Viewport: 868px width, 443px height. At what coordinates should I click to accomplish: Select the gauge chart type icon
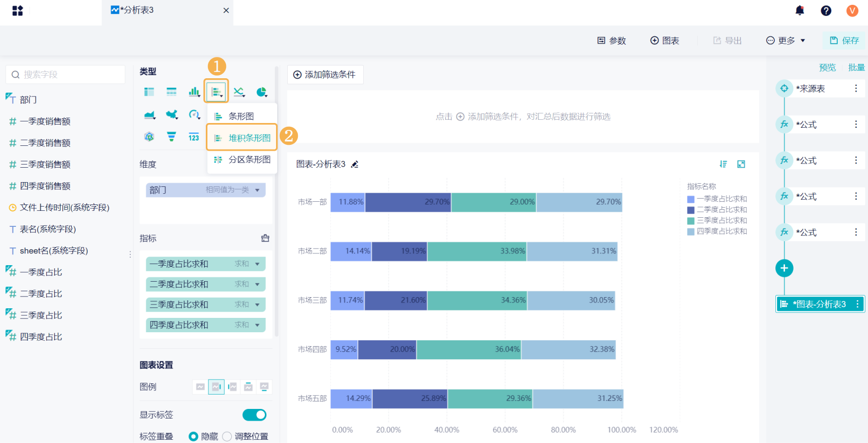click(194, 114)
